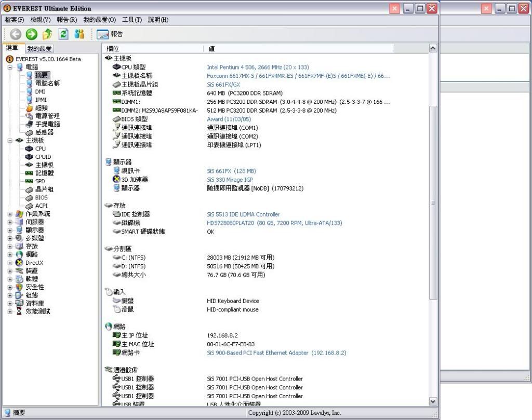Click the scrollbar down arrow
The width and height of the screenshot is (532, 420).
pyautogui.click(x=433, y=401)
